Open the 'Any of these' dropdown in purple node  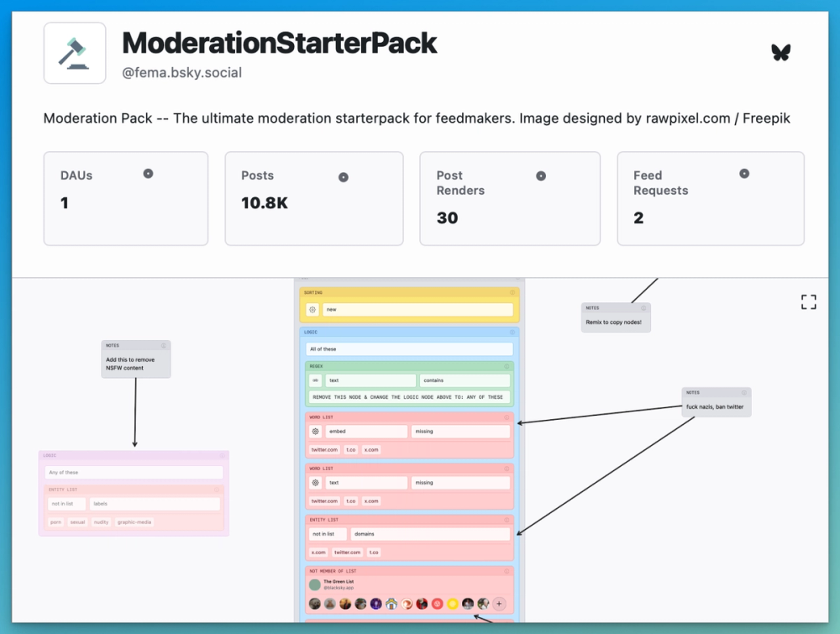coord(134,472)
